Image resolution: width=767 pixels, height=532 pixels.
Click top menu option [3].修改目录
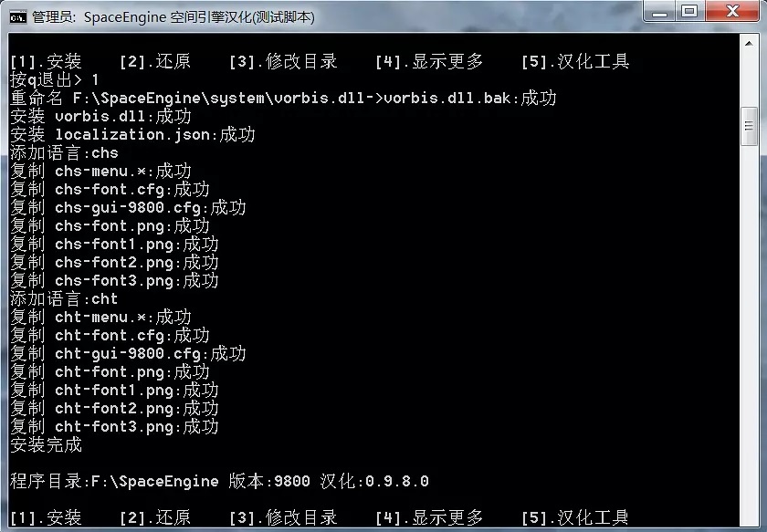(x=283, y=62)
